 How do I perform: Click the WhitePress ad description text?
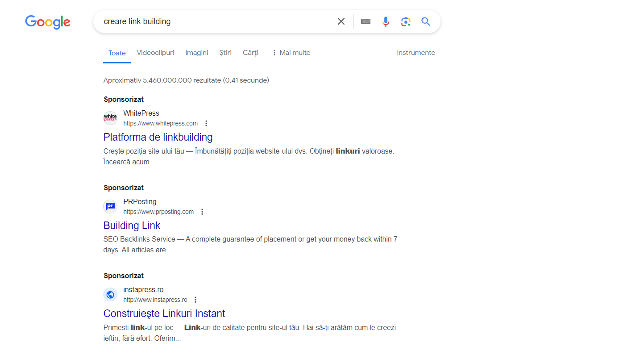click(249, 157)
